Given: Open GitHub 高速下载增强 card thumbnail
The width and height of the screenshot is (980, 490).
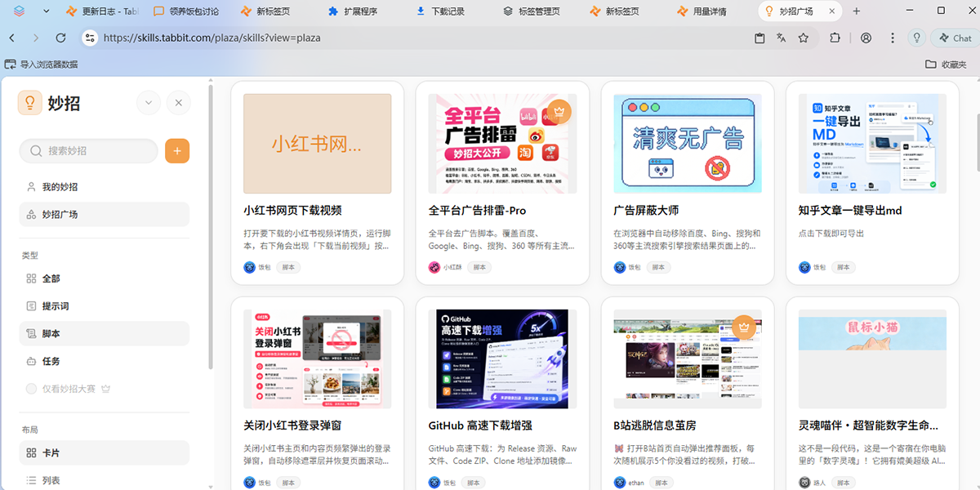Looking at the screenshot, I should click(502, 359).
